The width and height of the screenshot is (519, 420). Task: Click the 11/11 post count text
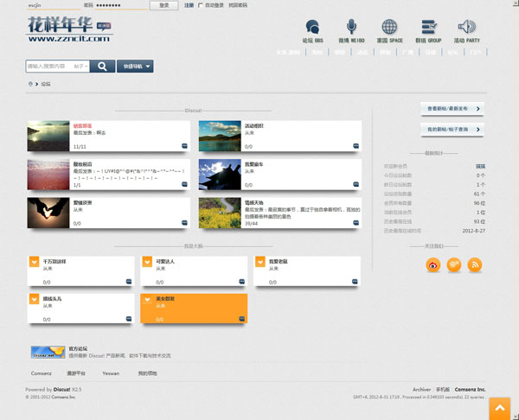tap(80, 147)
